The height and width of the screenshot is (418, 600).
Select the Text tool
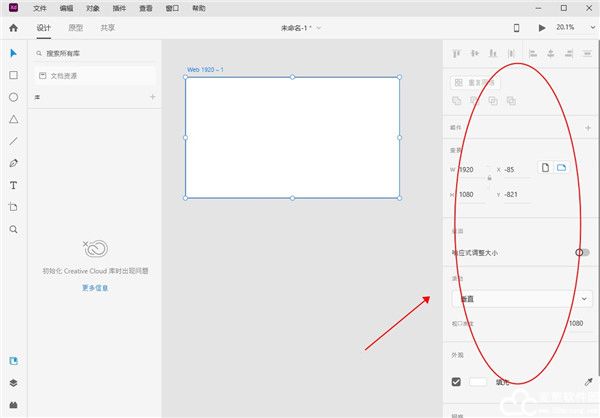point(14,185)
